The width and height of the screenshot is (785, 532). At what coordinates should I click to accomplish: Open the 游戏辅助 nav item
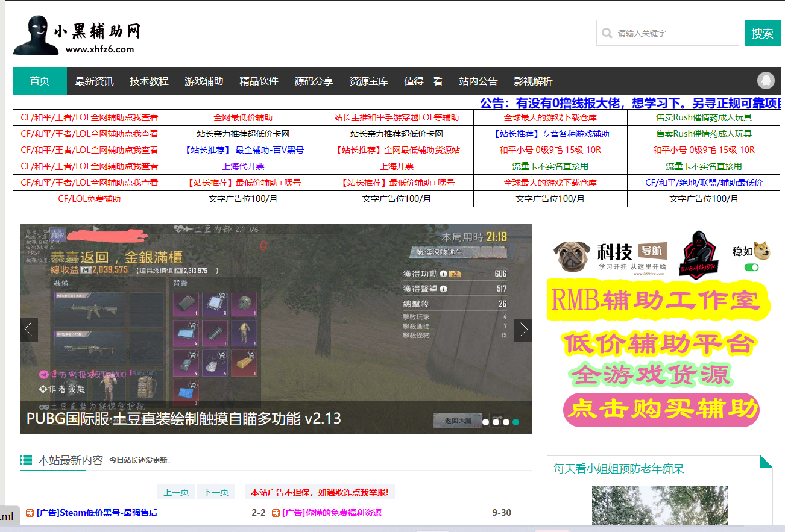(x=204, y=81)
